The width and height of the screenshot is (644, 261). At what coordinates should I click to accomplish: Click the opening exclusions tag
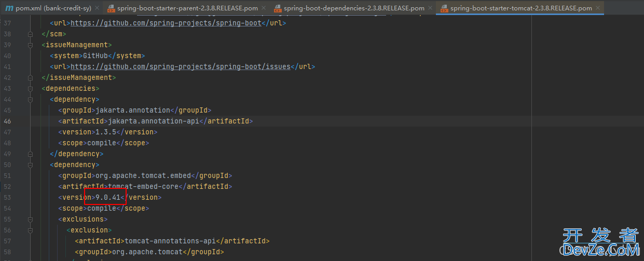(x=83, y=219)
